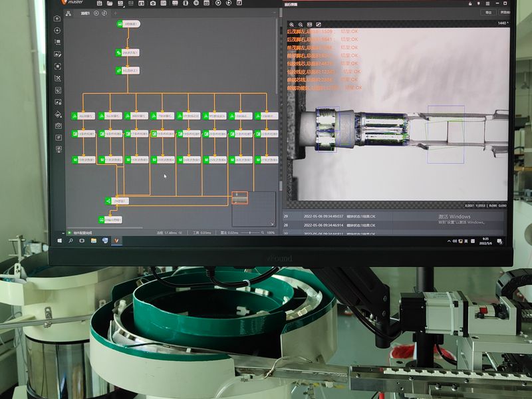The width and height of the screenshot is (532, 399).
Task: Add a new flow tab with plus
Action: [x=114, y=13]
